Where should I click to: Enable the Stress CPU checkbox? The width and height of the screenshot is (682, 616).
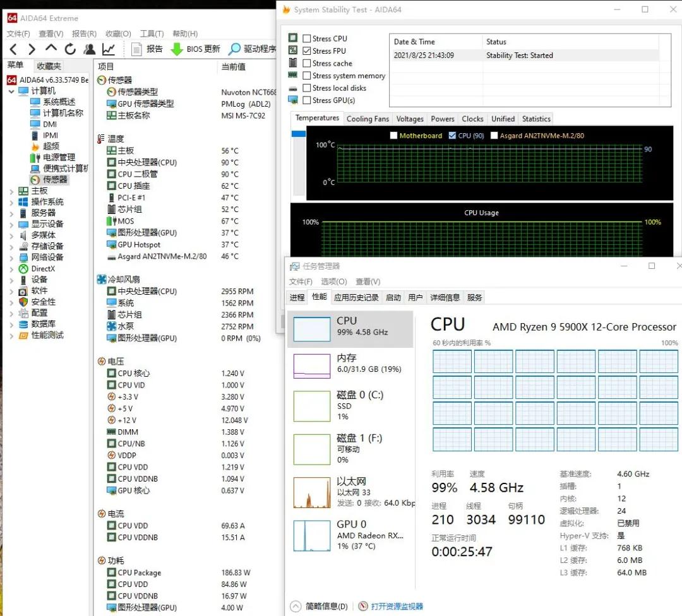click(308, 38)
